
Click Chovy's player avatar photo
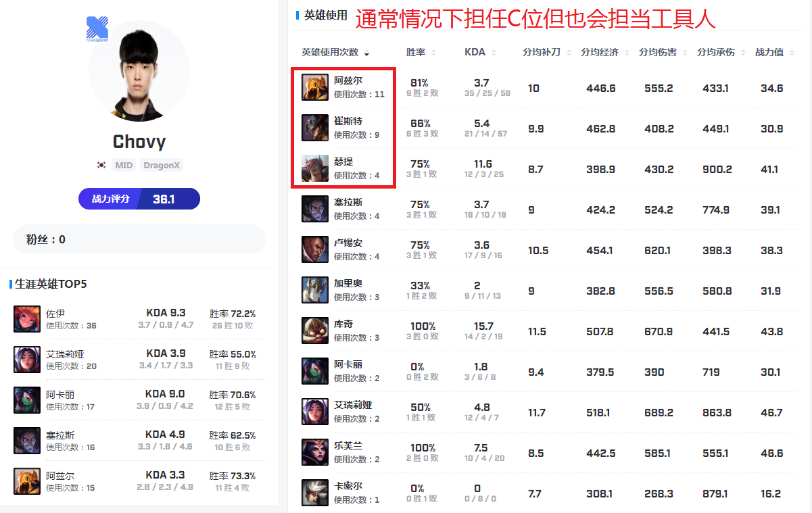(139, 70)
